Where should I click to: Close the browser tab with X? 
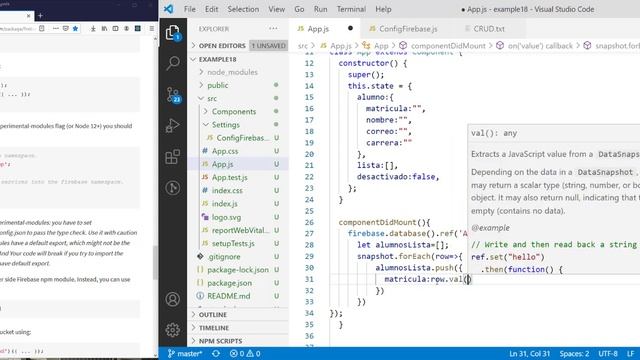point(28,16)
